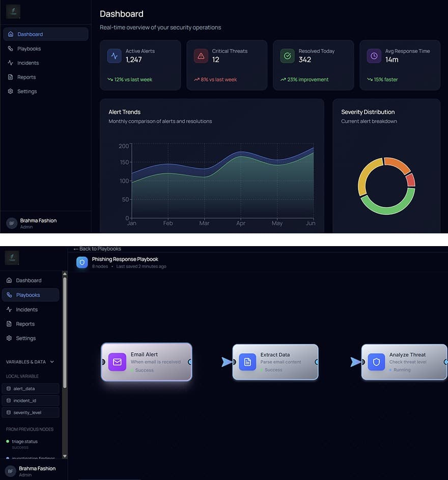Go back via Back to Playbooks link
Image resolution: width=448 pixels, height=480 pixels.
(x=97, y=249)
